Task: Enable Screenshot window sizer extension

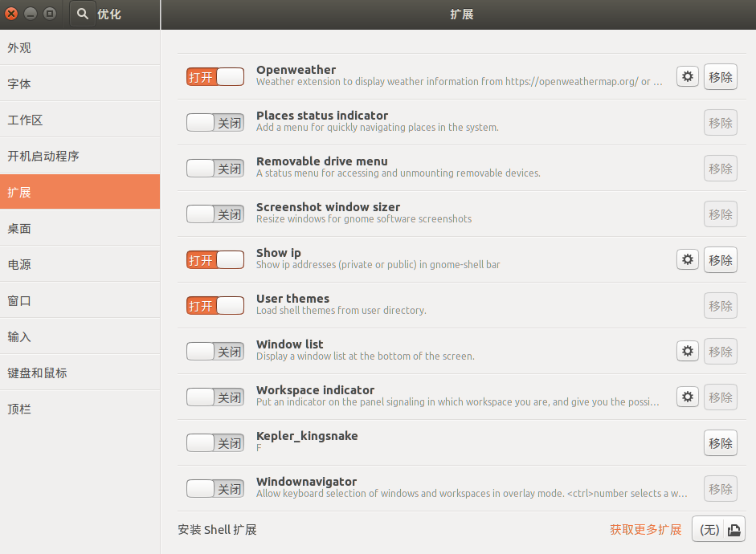Action: tap(215, 214)
